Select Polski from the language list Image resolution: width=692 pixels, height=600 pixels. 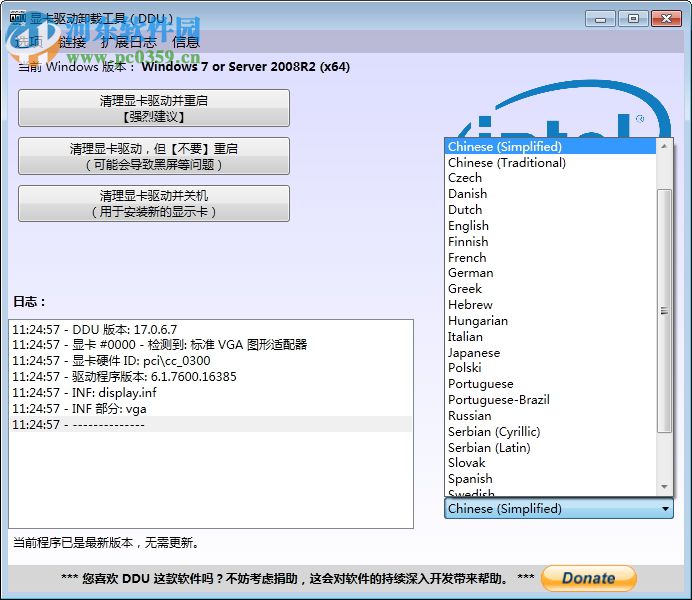click(550, 368)
